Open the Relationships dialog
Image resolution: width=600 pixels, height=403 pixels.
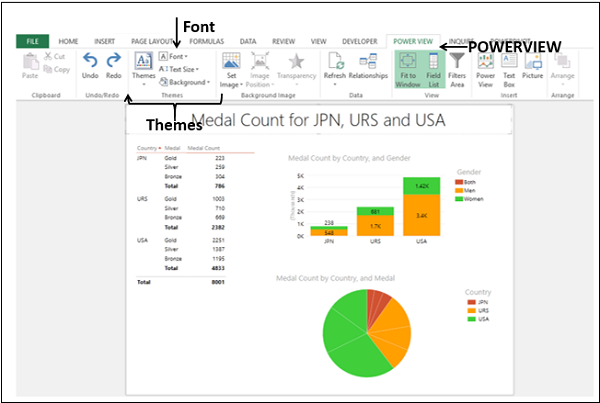pyautogui.click(x=368, y=68)
